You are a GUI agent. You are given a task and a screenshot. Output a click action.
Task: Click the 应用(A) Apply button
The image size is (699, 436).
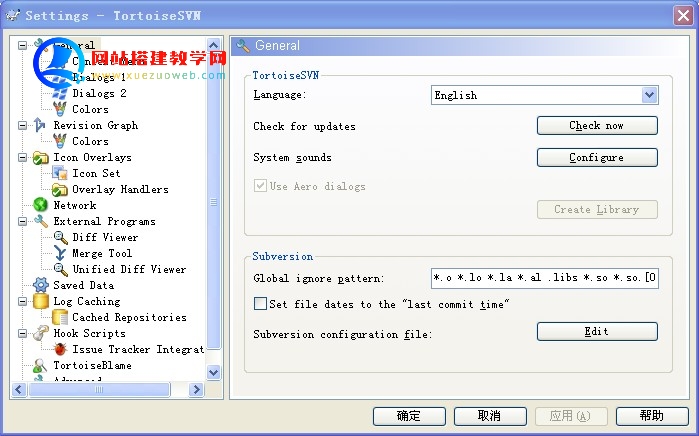pos(571,416)
